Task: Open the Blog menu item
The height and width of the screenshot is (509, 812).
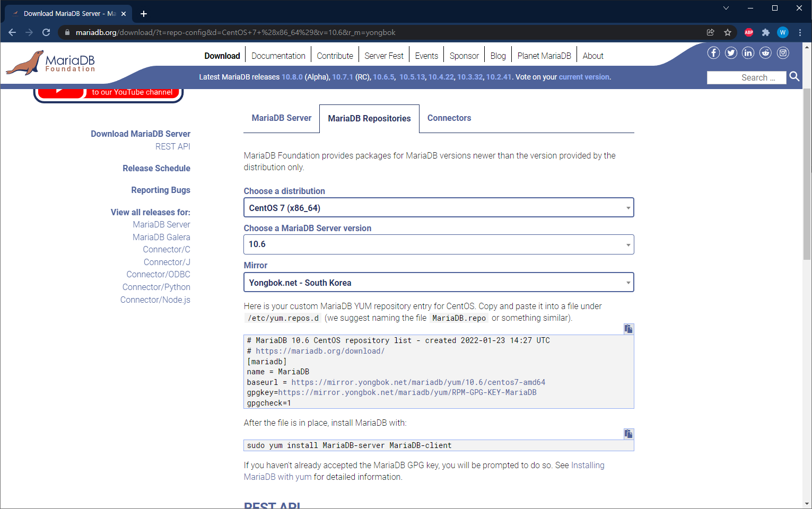Action: click(x=498, y=56)
